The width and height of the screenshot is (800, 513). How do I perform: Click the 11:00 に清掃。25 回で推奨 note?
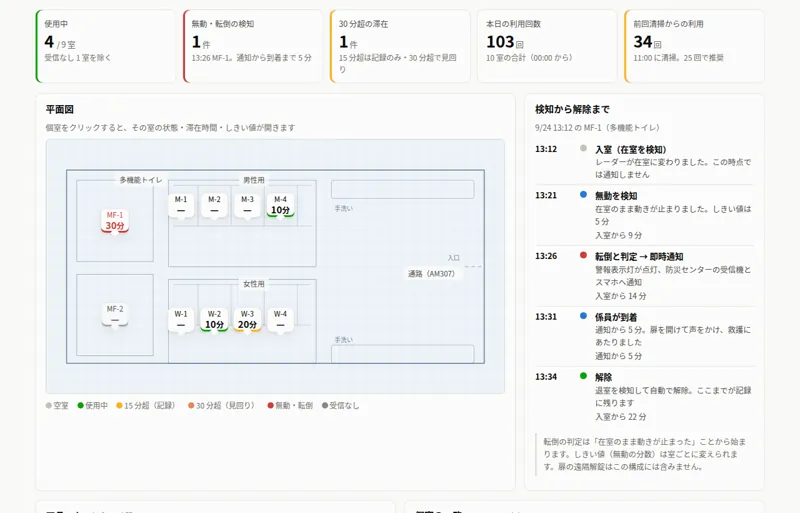pyautogui.click(x=679, y=58)
